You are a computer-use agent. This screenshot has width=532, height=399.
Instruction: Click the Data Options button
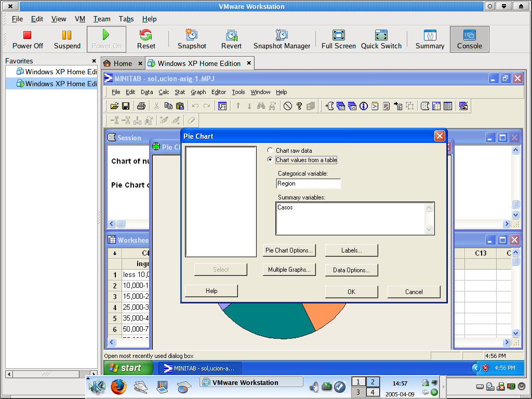(x=352, y=270)
